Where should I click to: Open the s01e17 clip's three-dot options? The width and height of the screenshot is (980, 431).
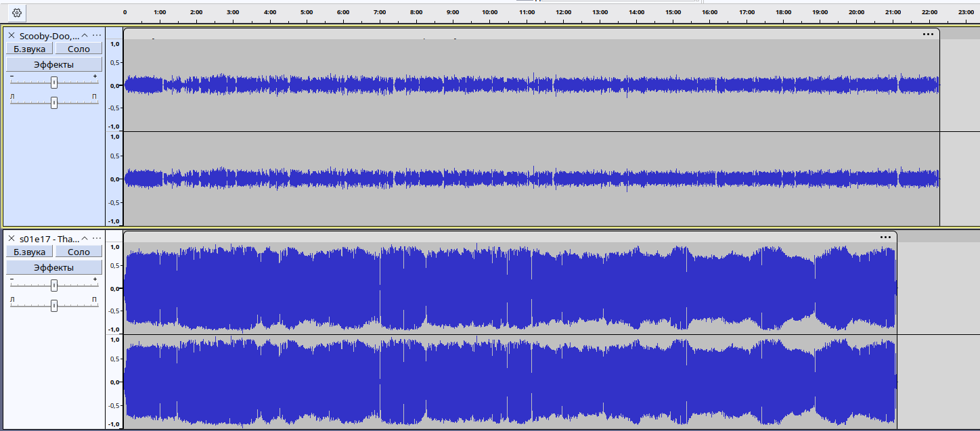pyautogui.click(x=885, y=237)
